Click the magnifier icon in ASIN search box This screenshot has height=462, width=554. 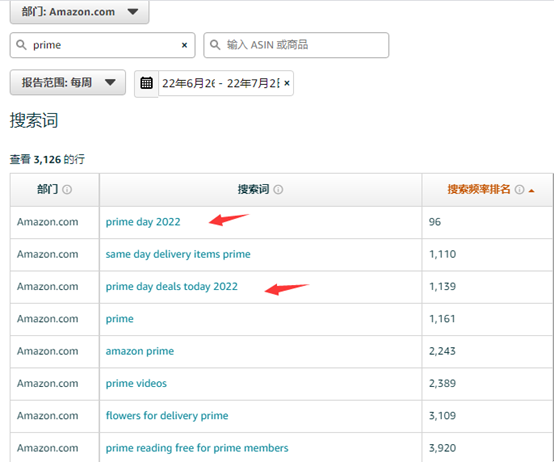215,45
